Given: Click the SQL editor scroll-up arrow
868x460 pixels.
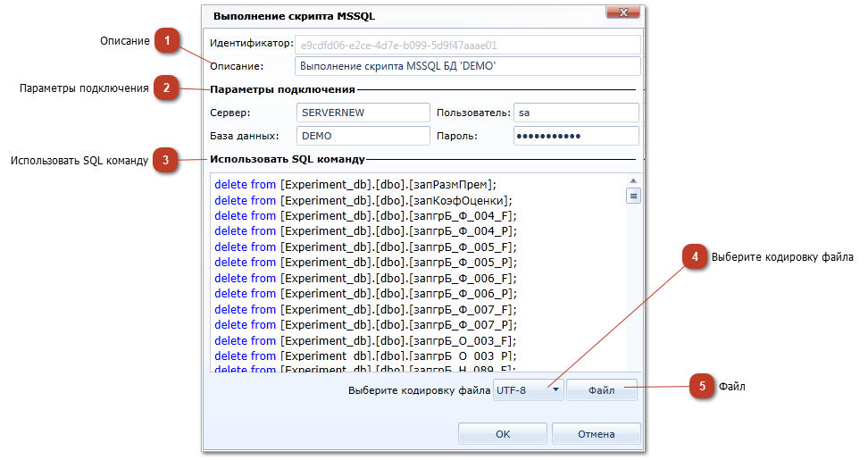Looking at the screenshot, I should [x=633, y=180].
